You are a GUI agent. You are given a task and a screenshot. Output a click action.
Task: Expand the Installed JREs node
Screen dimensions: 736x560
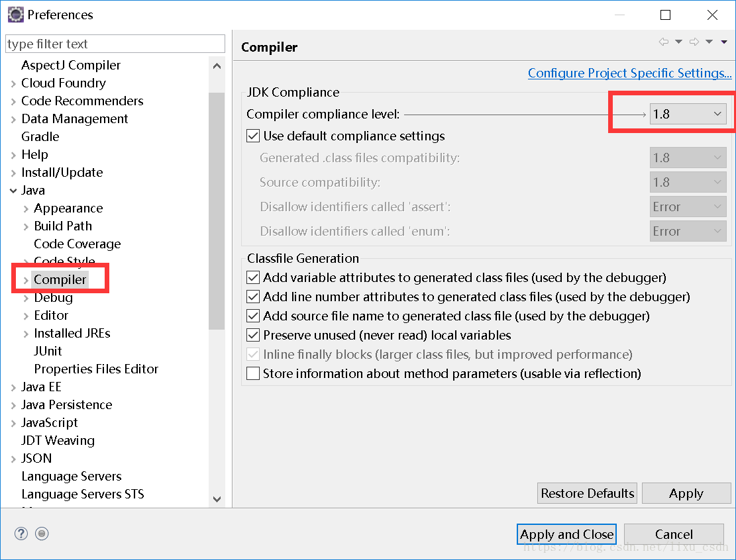click(26, 334)
